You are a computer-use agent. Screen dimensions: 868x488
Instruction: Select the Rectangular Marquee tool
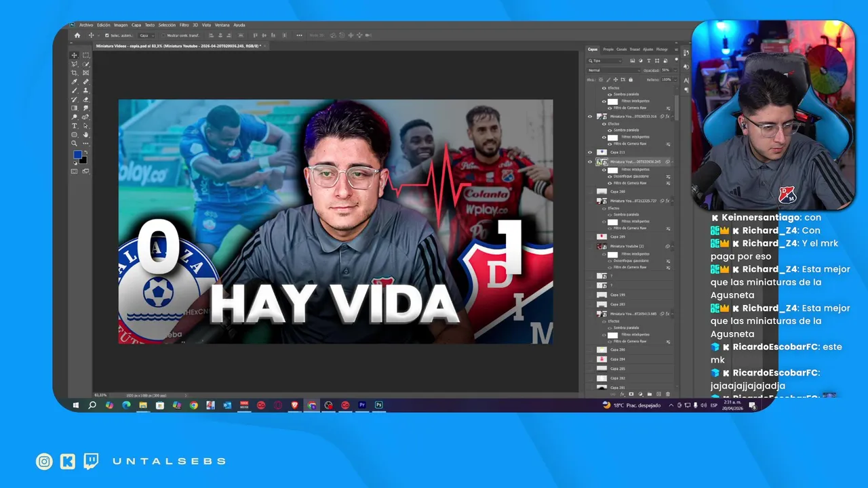click(x=85, y=56)
